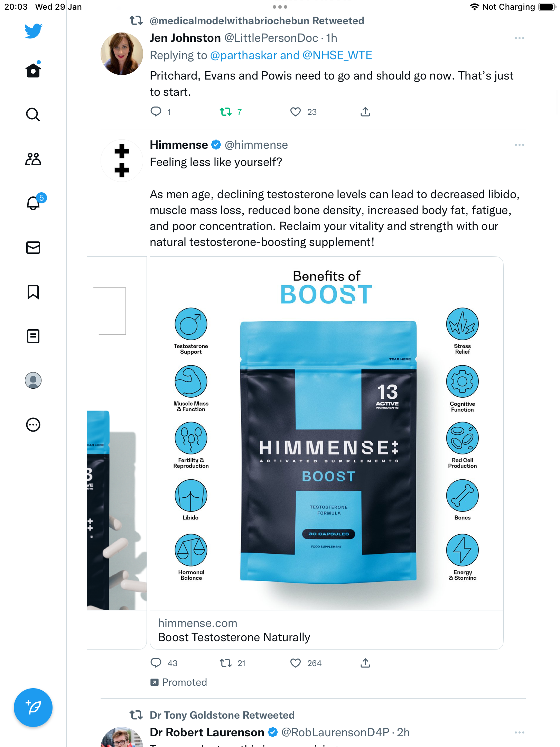Open the profile avatar in sidebar
The height and width of the screenshot is (747, 560).
(33, 380)
